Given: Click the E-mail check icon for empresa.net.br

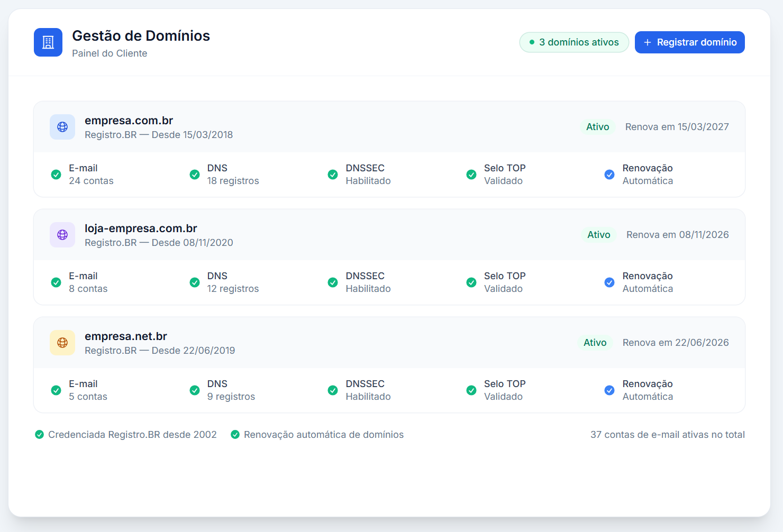Looking at the screenshot, I should point(56,390).
